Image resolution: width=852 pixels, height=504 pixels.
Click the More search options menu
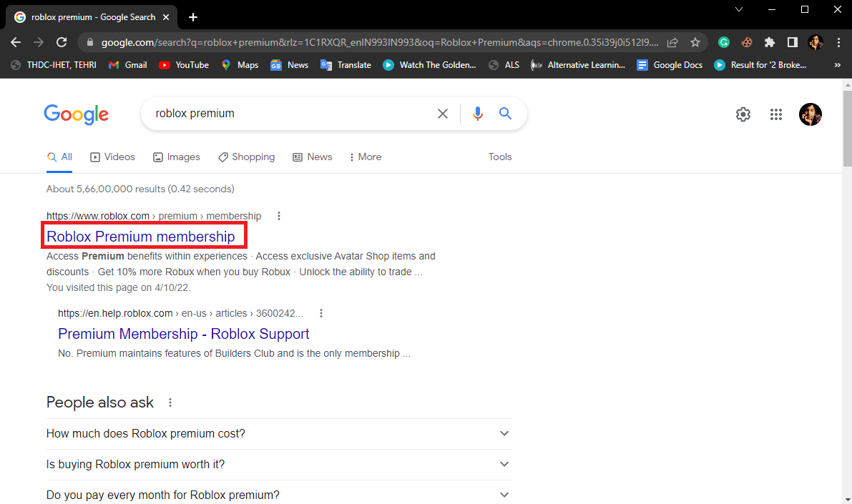click(x=365, y=157)
